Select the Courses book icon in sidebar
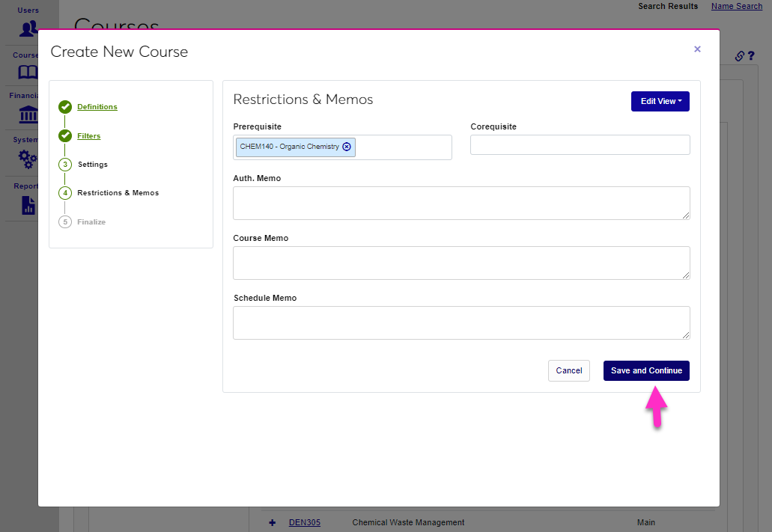Viewport: 772px width, 532px height. point(27,72)
